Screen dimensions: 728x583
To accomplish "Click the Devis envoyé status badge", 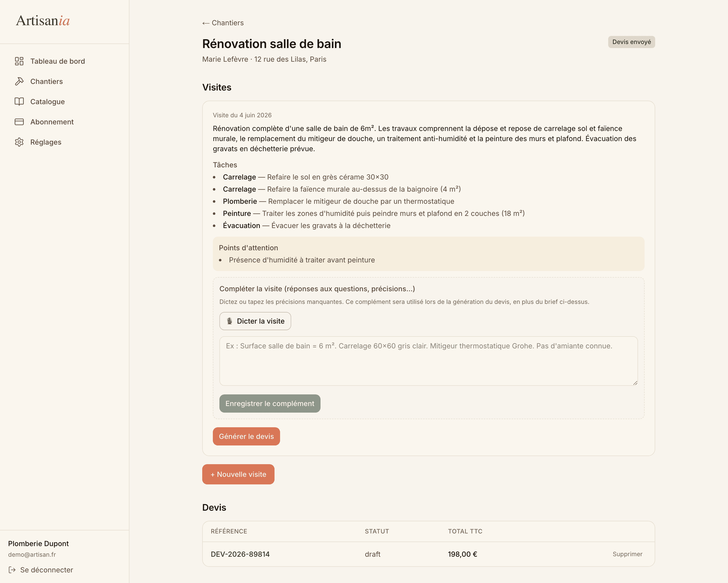I will click(631, 42).
